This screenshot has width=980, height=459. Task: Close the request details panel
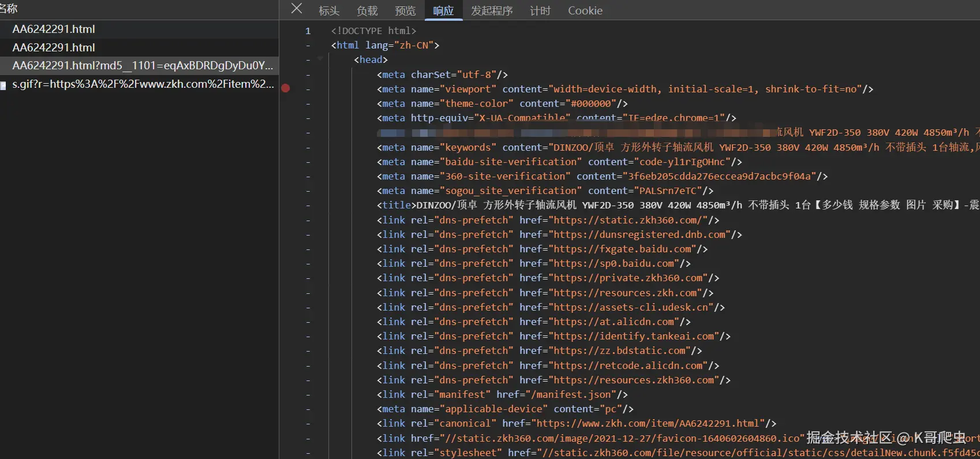pos(297,9)
